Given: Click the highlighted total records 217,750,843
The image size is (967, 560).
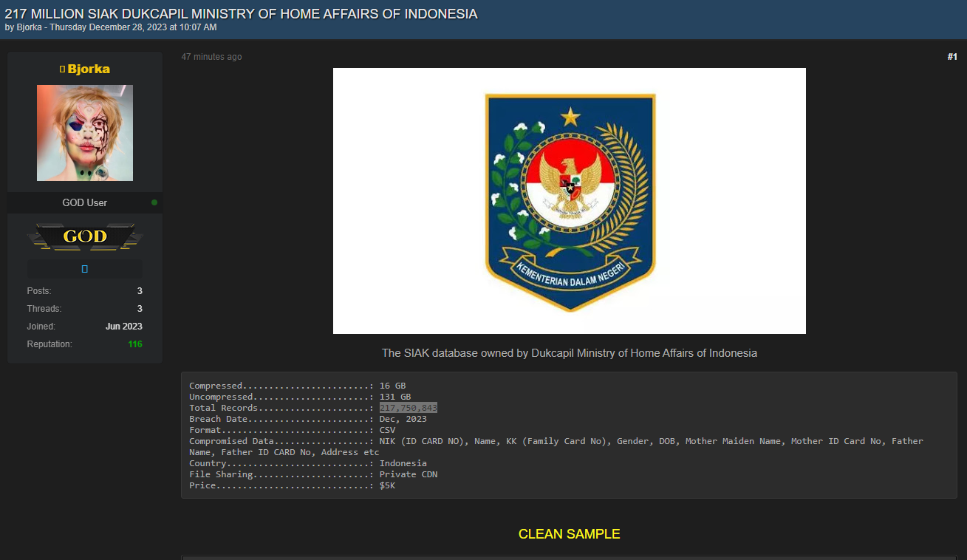Looking at the screenshot, I should pos(409,408).
